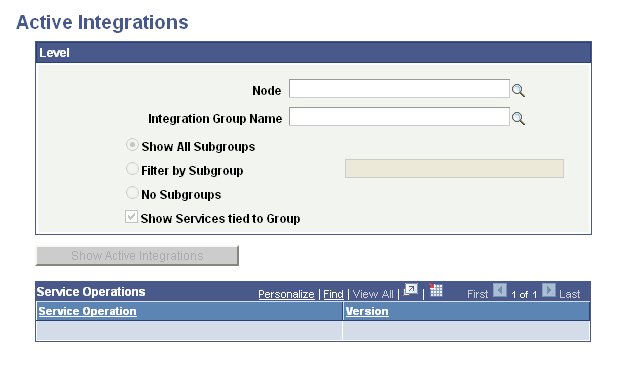The width and height of the screenshot is (620, 367).
Task: Focus the Node input field
Action: tap(399, 89)
